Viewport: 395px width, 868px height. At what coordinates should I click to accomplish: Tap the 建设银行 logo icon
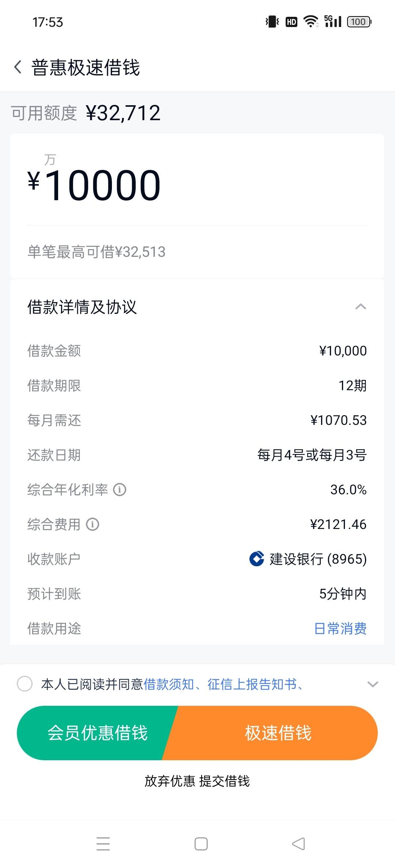point(257,559)
